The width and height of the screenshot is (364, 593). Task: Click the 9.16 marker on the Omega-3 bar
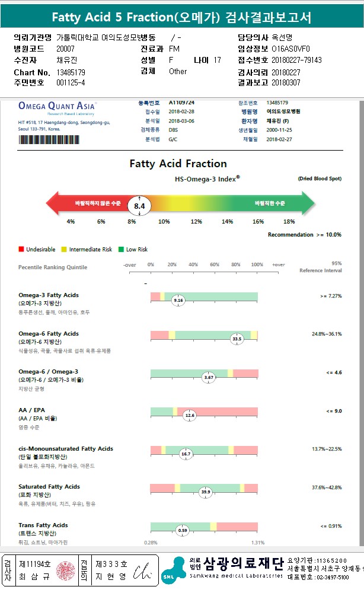click(x=178, y=301)
